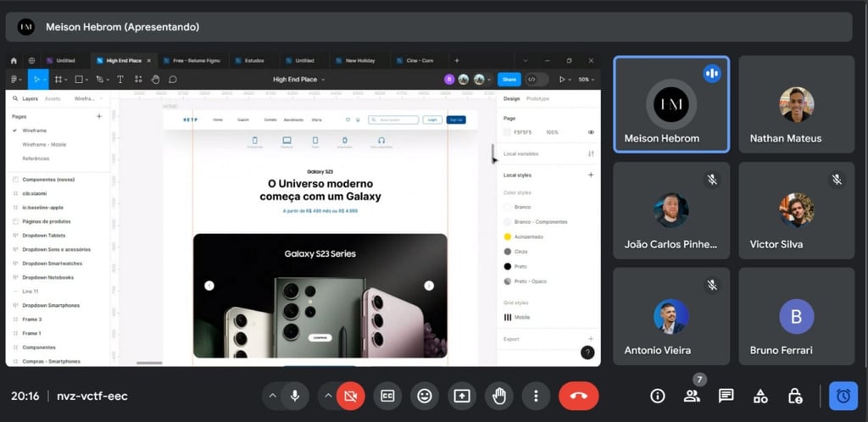Open host controls lock icon
868x422 pixels.
pyautogui.click(x=795, y=396)
